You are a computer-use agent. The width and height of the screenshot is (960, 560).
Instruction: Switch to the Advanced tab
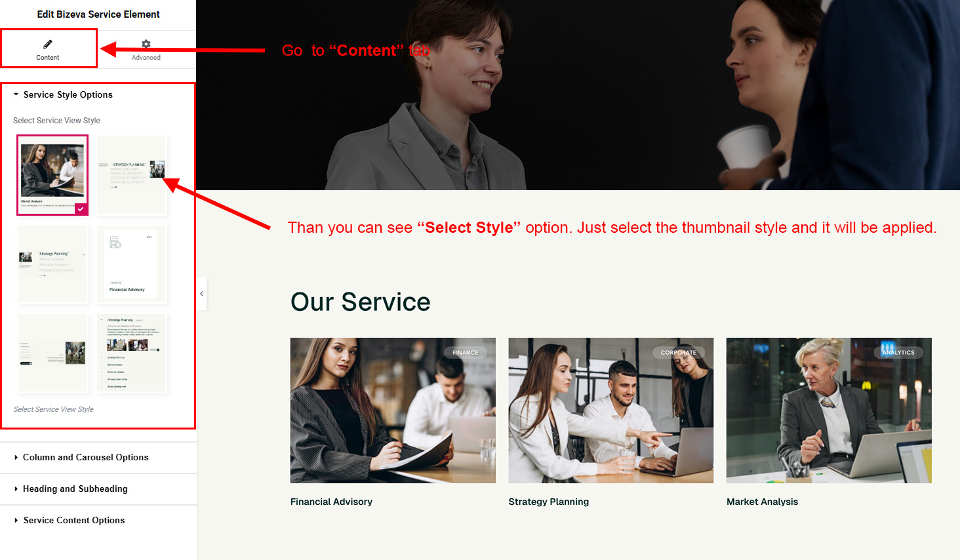pyautogui.click(x=146, y=49)
